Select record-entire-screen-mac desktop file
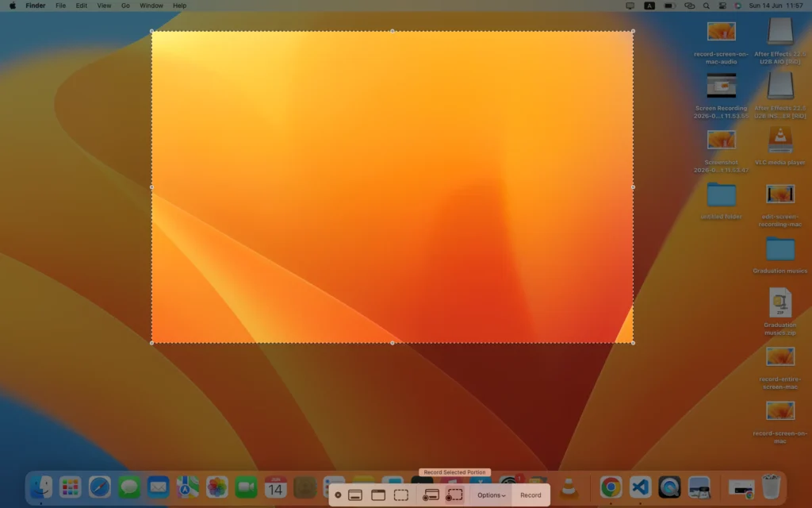This screenshot has height=508, width=812. tap(780, 356)
